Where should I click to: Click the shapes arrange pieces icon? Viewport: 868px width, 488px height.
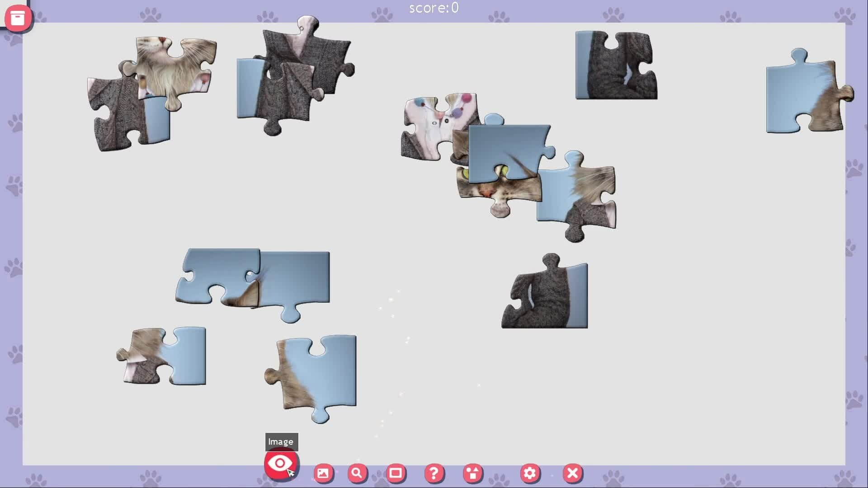473,473
